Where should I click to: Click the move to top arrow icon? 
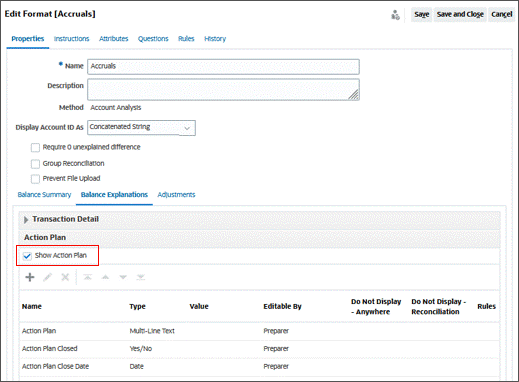click(x=87, y=277)
